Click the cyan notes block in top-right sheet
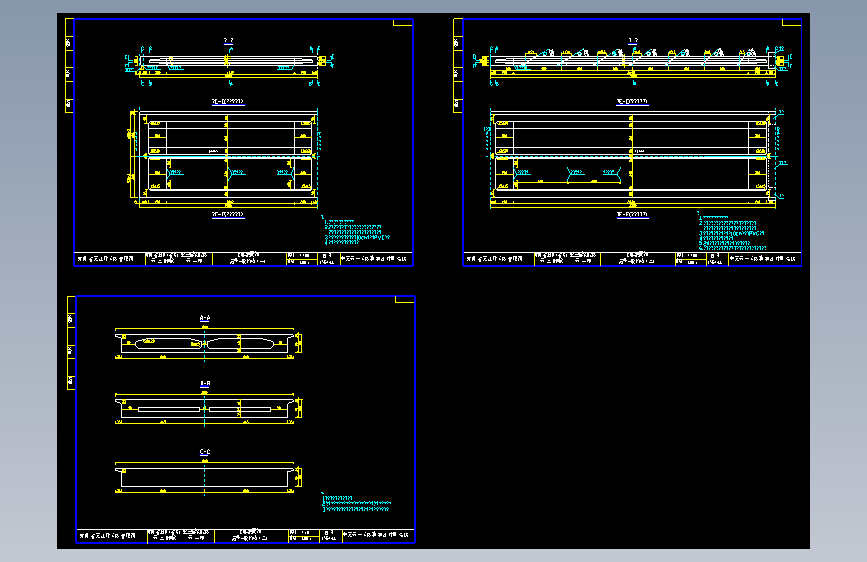 coord(732,231)
